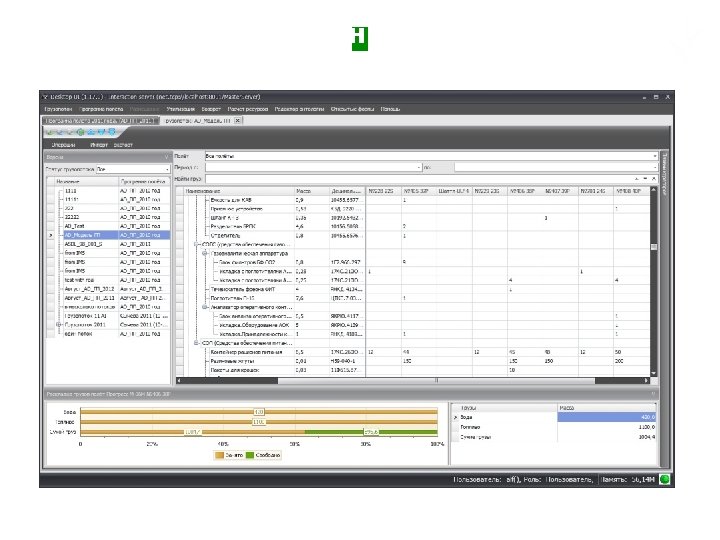720x540 pixels.
Task: Select the Вода row in Грузы table
Action: [554, 417]
